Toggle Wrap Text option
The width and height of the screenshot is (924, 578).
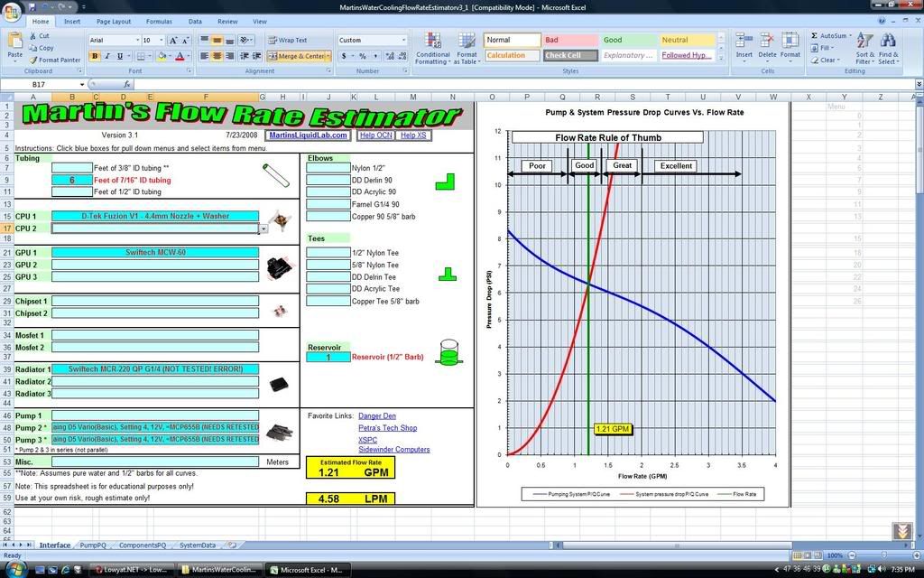(288, 40)
